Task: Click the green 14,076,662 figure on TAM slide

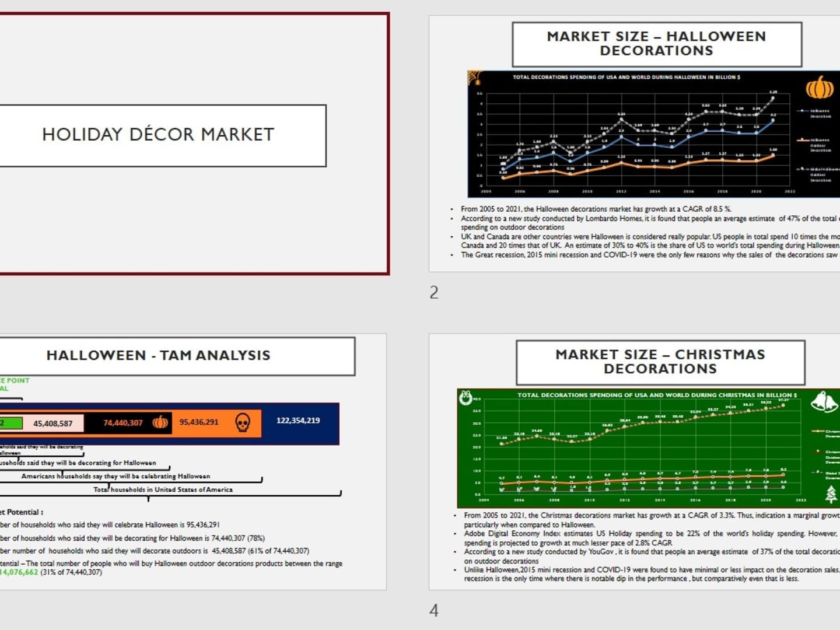Action: click(19, 572)
